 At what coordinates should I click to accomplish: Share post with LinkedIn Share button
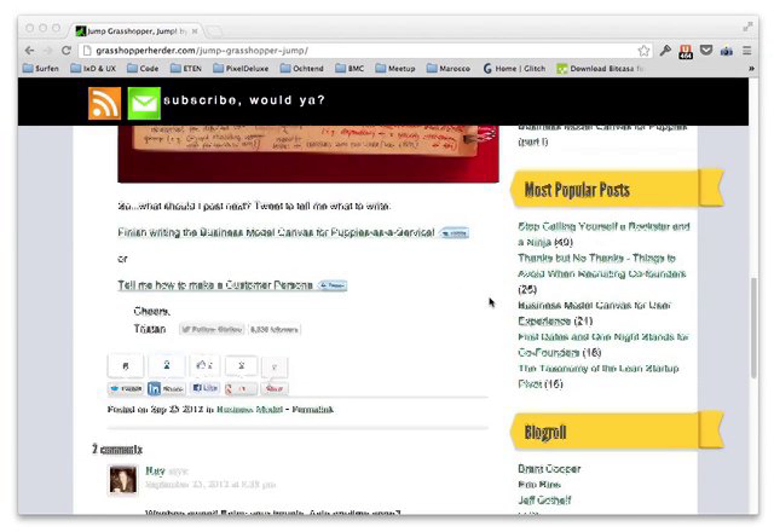[x=166, y=388]
